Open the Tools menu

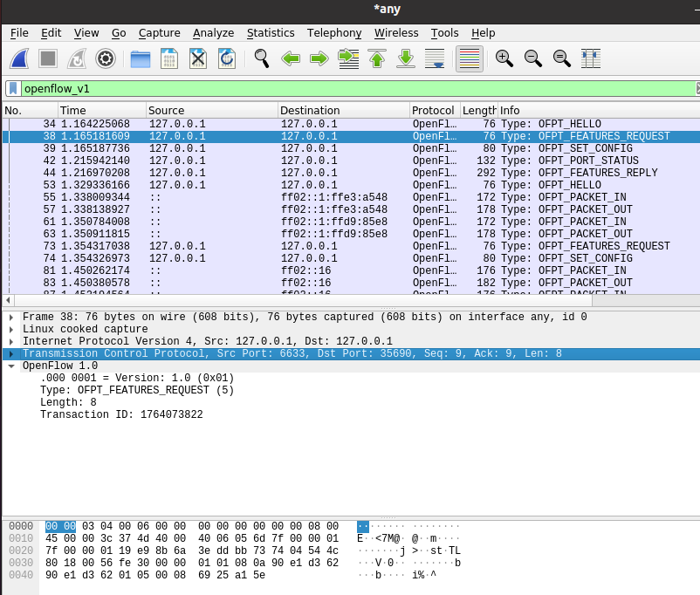pyautogui.click(x=444, y=33)
